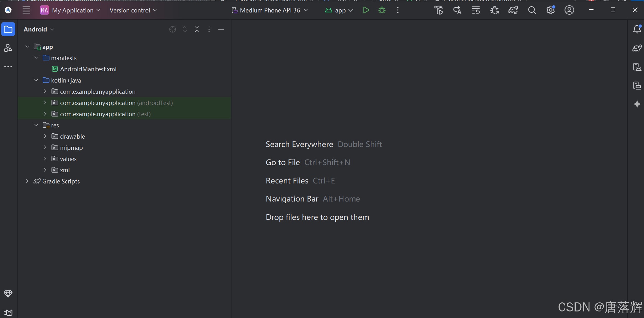Collapse the manifests folder chevron
Image resolution: width=644 pixels, height=318 pixels.
coord(36,58)
